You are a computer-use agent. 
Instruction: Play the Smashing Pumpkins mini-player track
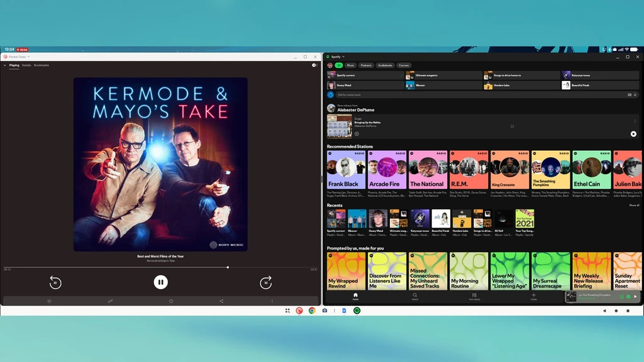(x=635, y=297)
